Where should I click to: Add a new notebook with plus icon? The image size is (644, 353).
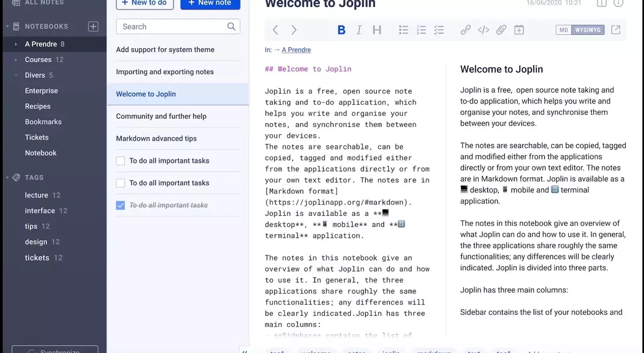click(94, 26)
